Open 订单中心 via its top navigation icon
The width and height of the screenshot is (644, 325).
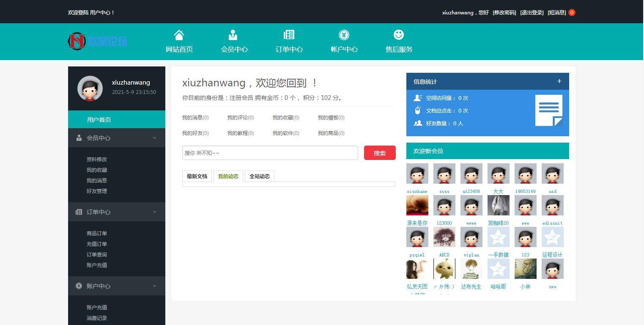(289, 35)
